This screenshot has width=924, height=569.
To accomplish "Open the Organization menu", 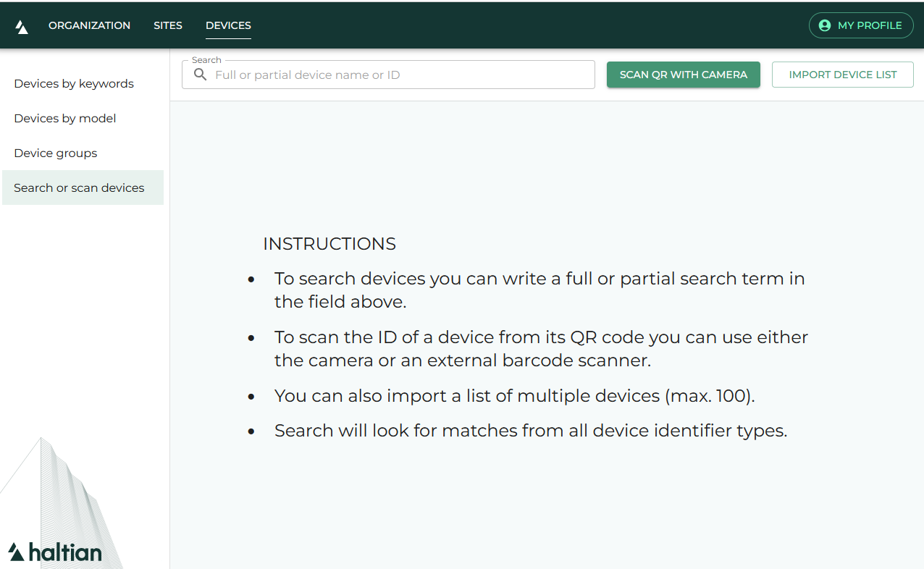I will pos(89,25).
